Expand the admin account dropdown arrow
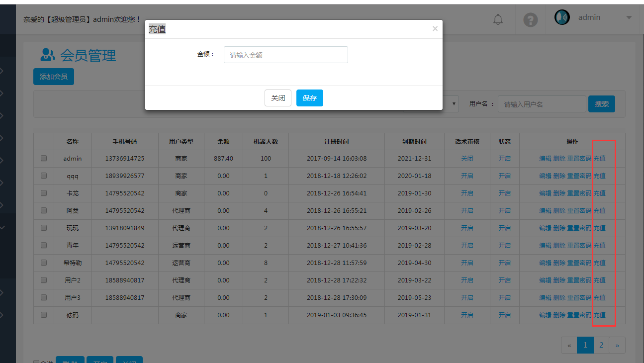 [x=629, y=17]
